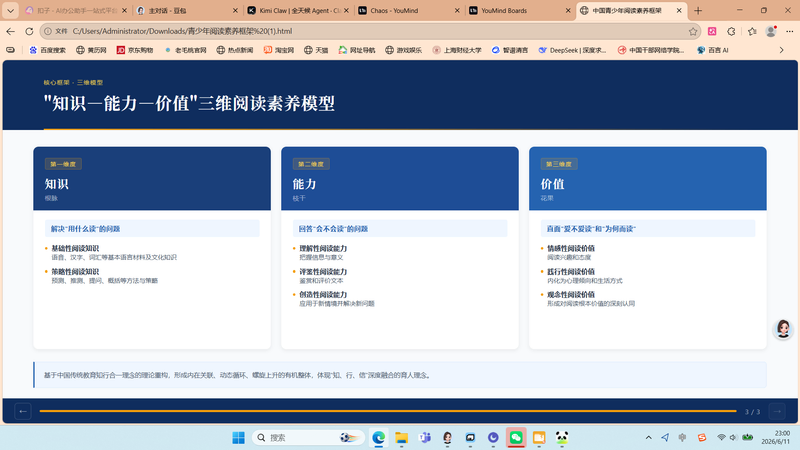800x450 pixels.
Task: Open browser settings and more menu
Action: 789,32
